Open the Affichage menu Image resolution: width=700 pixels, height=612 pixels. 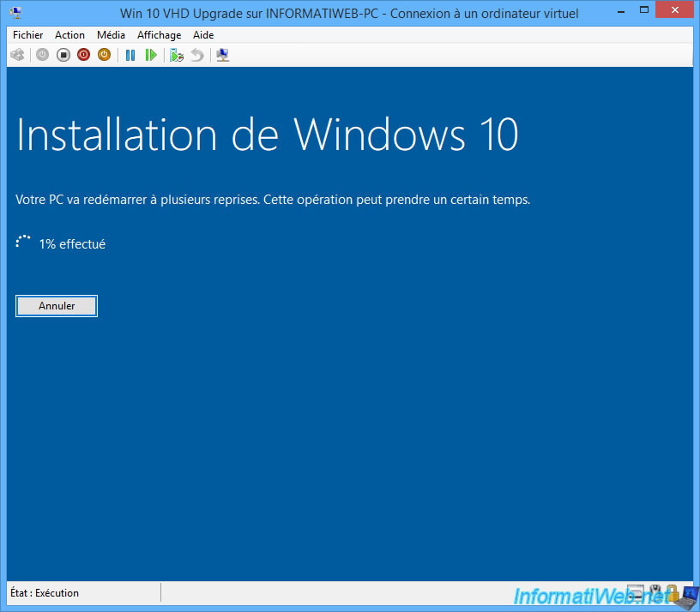click(x=159, y=35)
